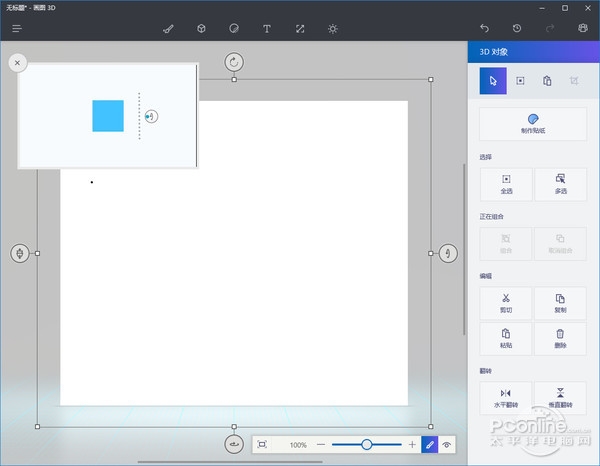Toggle the 3D view eye icon
Viewport: 600px width, 466px height.
tap(447, 444)
